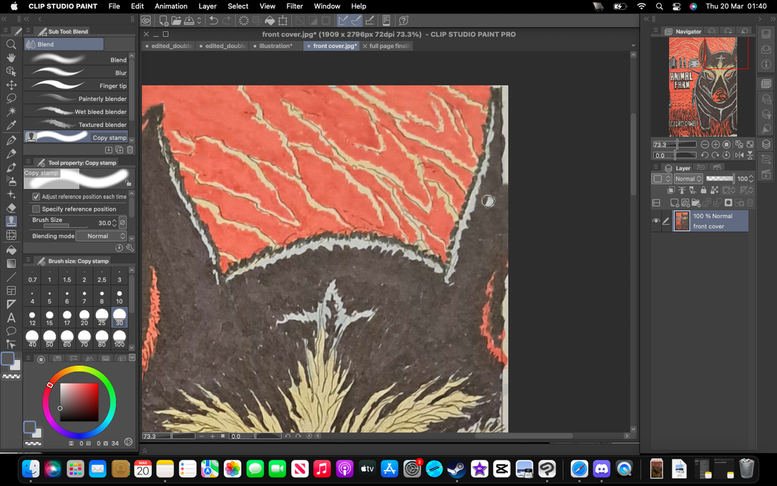Select the Text tool

11,318
